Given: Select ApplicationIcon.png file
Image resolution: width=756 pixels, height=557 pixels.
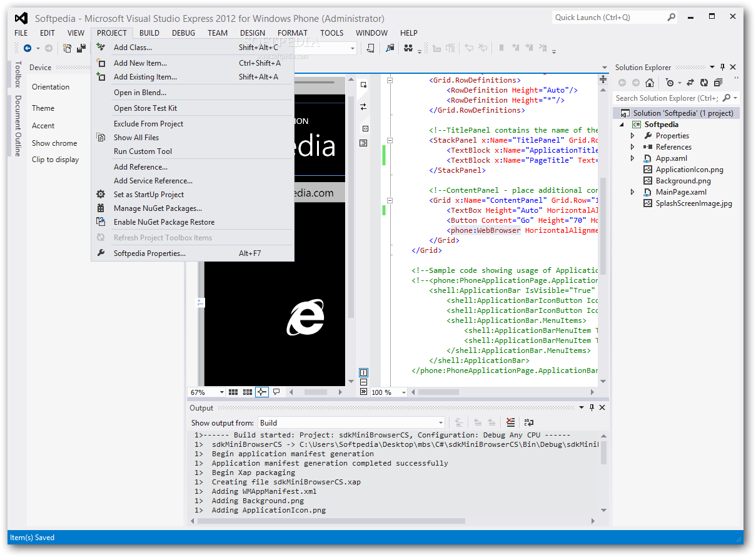Looking at the screenshot, I should click(x=689, y=170).
